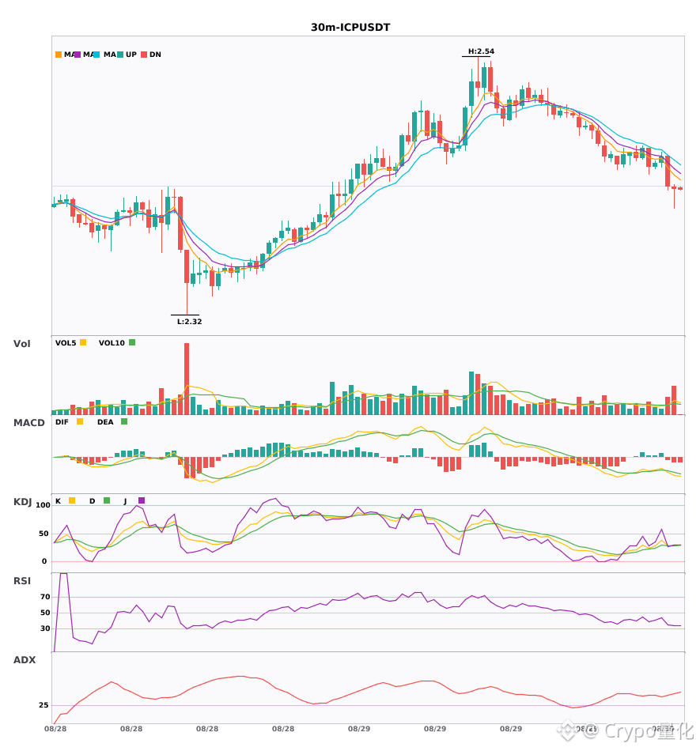Click the KDJ 100 axis label
Viewport: 700px width, 751px height.
pyautogui.click(x=44, y=505)
